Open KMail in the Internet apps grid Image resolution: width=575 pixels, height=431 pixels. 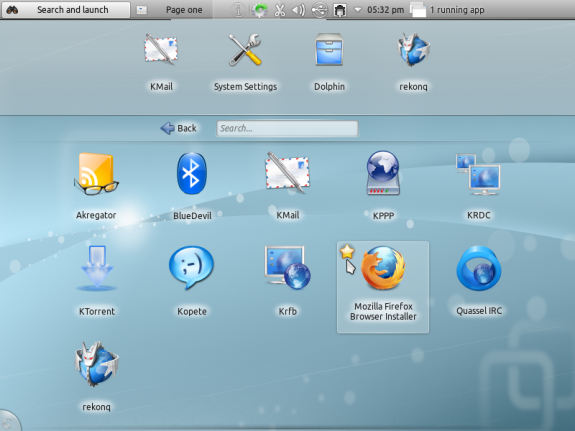288,186
